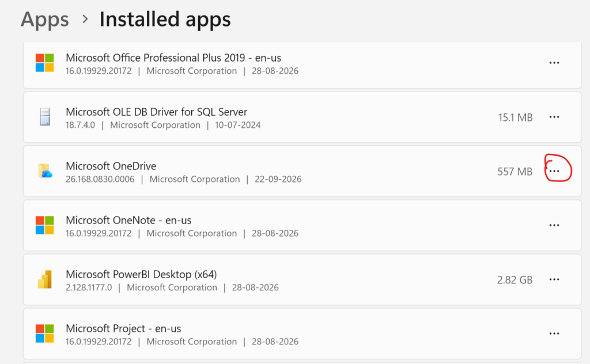
Task: Select Microsoft OLE DB Driver for SQL Server
Action: [157, 112]
